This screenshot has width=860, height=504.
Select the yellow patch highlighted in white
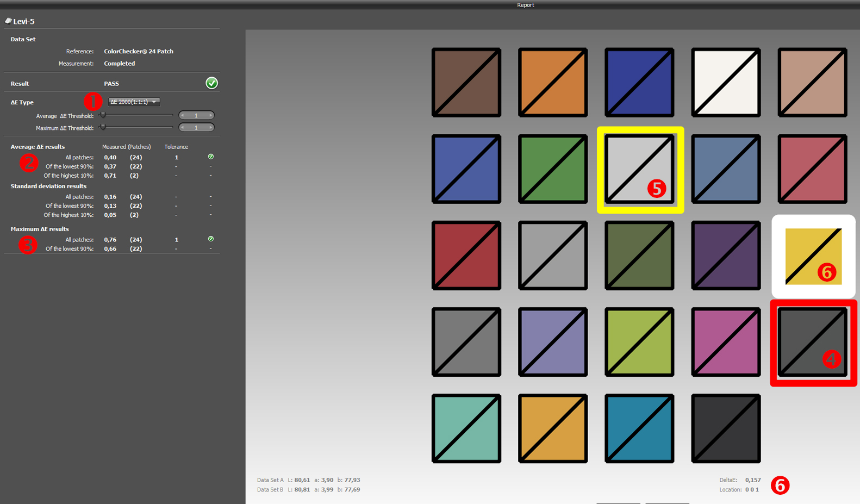(813, 256)
